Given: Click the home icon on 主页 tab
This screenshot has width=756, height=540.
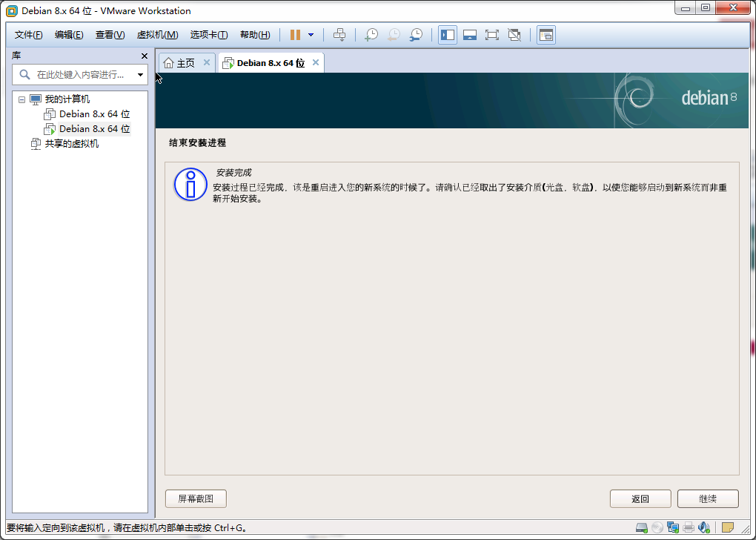Looking at the screenshot, I should click(x=169, y=63).
